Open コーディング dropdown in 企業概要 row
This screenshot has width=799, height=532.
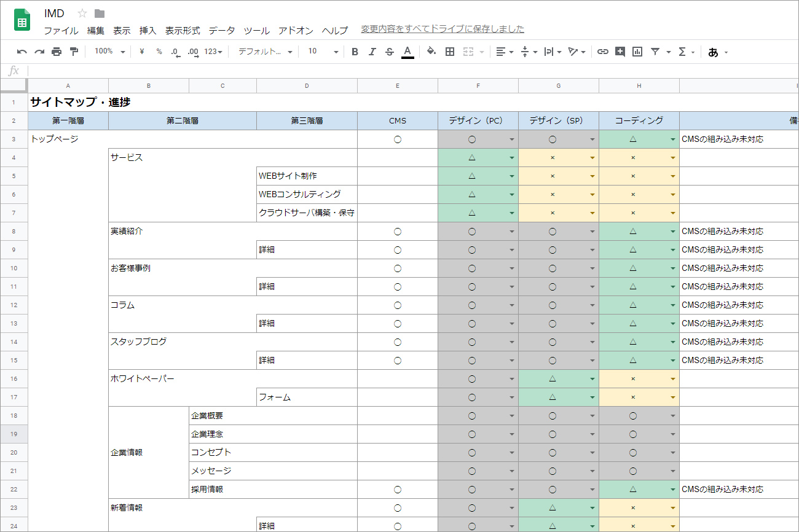(673, 416)
